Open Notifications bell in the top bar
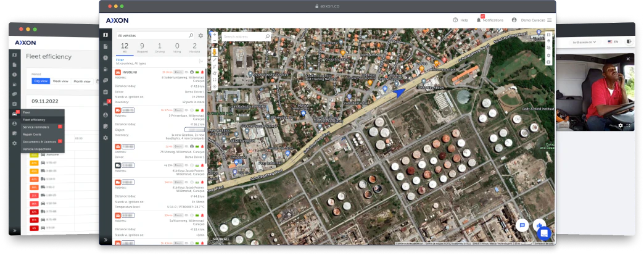This screenshot has height=255, width=644. click(490, 19)
